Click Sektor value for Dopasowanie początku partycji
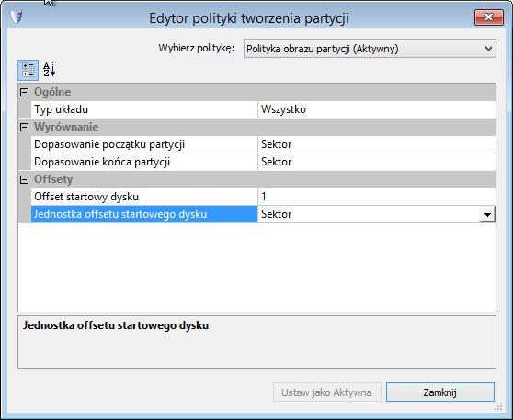The width and height of the screenshot is (513, 420). click(377, 144)
